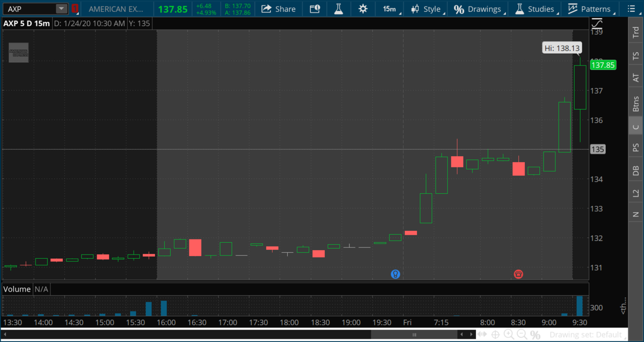Click the red symbol link color indicator
Viewport: 644px width, 342px height.
coord(75,9)
